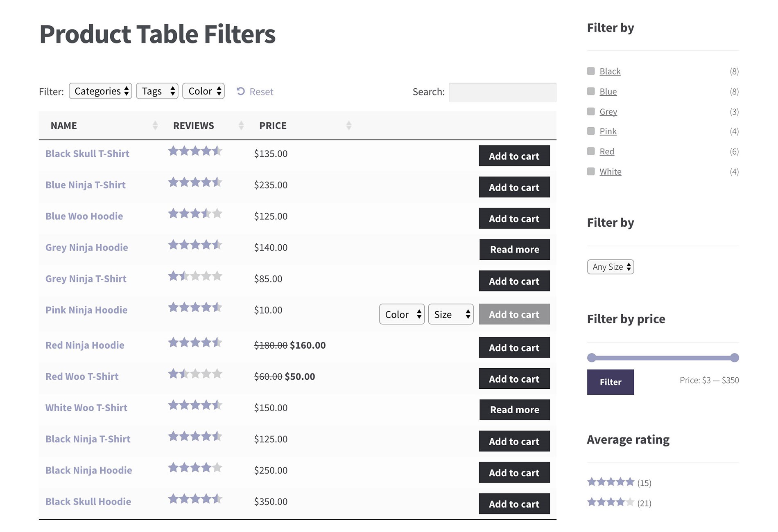Click the star rating of Grey Ninja T-Shirt
The height and width of the screenshot is (532, 778).
pyautogui.click(x=196, y=276)
